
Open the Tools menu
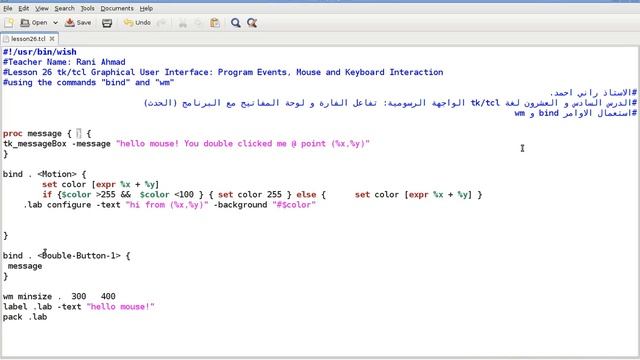coord(87,8)
